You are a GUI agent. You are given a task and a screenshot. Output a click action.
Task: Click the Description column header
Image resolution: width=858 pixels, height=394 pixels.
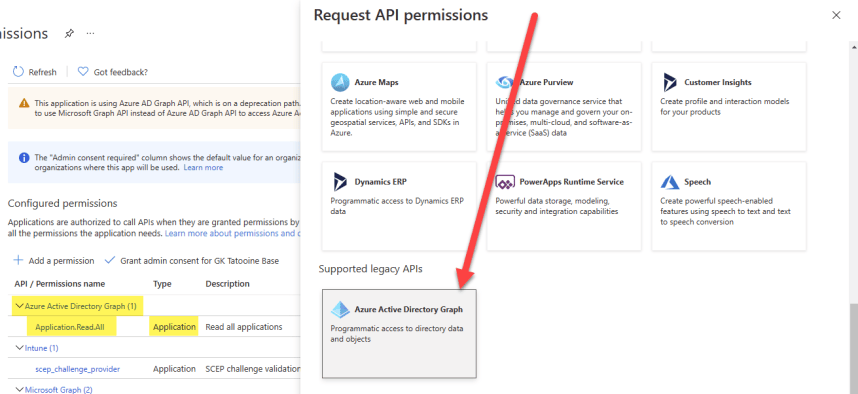(x=227, y=284)
